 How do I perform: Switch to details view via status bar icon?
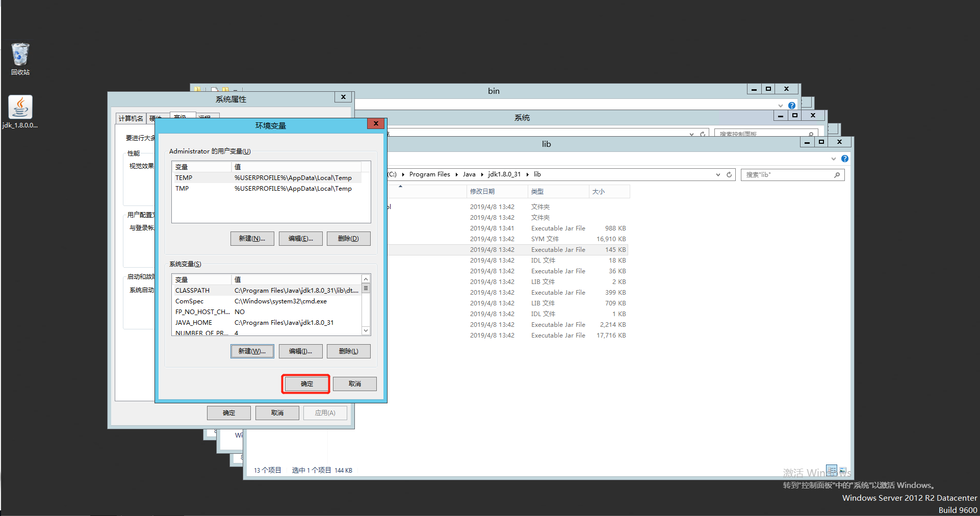832,470
